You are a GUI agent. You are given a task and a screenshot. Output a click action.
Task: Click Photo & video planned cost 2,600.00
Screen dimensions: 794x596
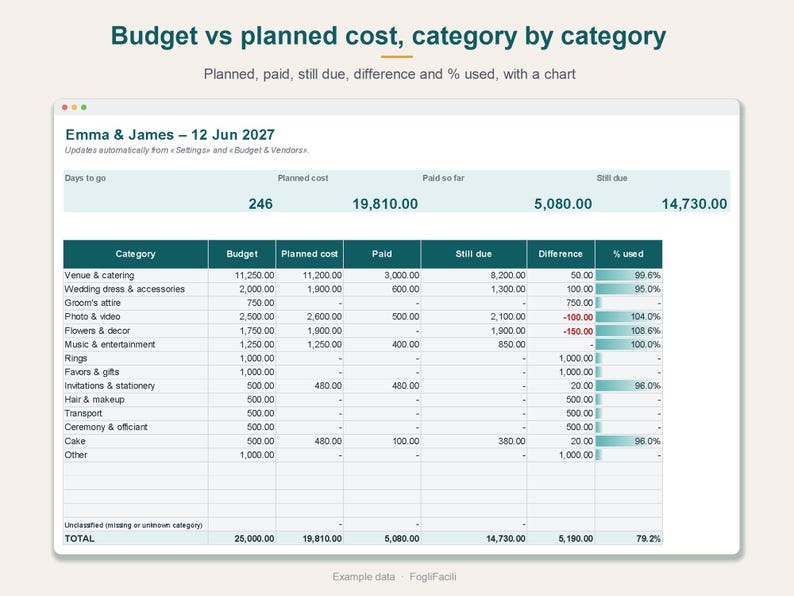[309, 316]
